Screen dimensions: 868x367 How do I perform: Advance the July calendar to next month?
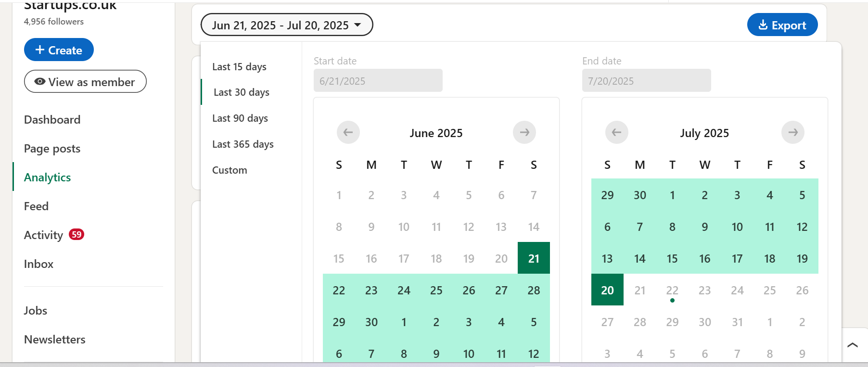[792, 132]
